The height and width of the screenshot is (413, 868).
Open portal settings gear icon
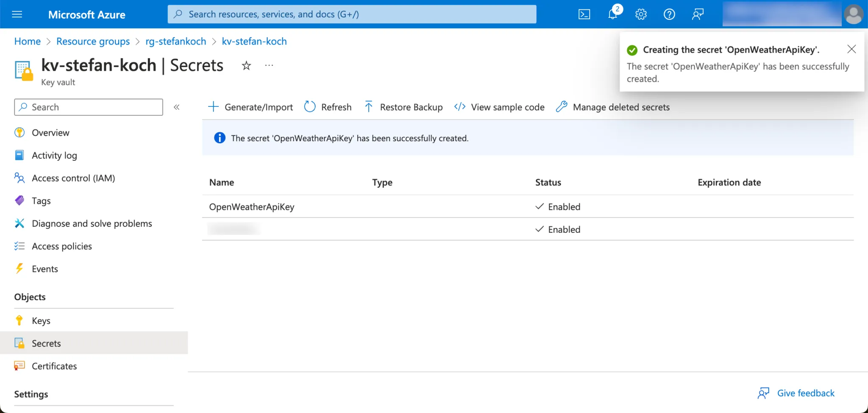coord(641,14)
